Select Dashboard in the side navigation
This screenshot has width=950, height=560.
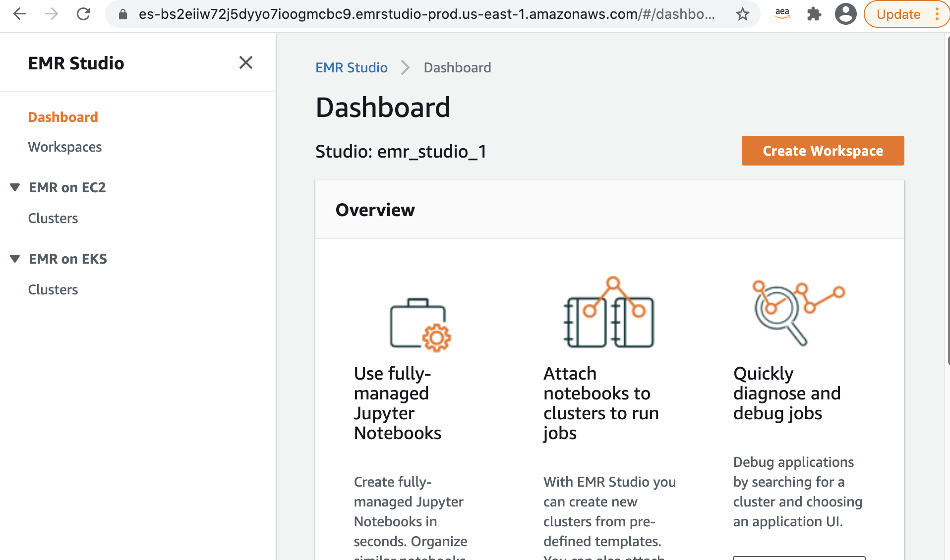pos(63,117)
